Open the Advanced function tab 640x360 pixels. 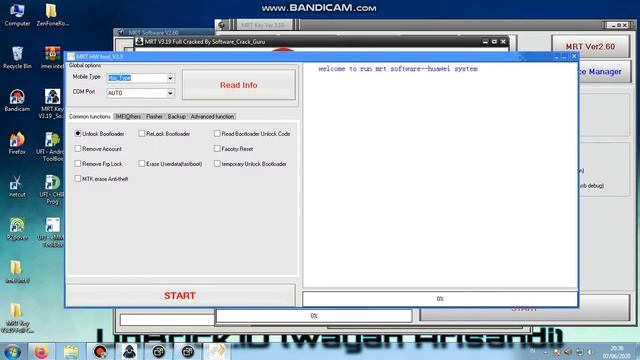coord(212,116)
